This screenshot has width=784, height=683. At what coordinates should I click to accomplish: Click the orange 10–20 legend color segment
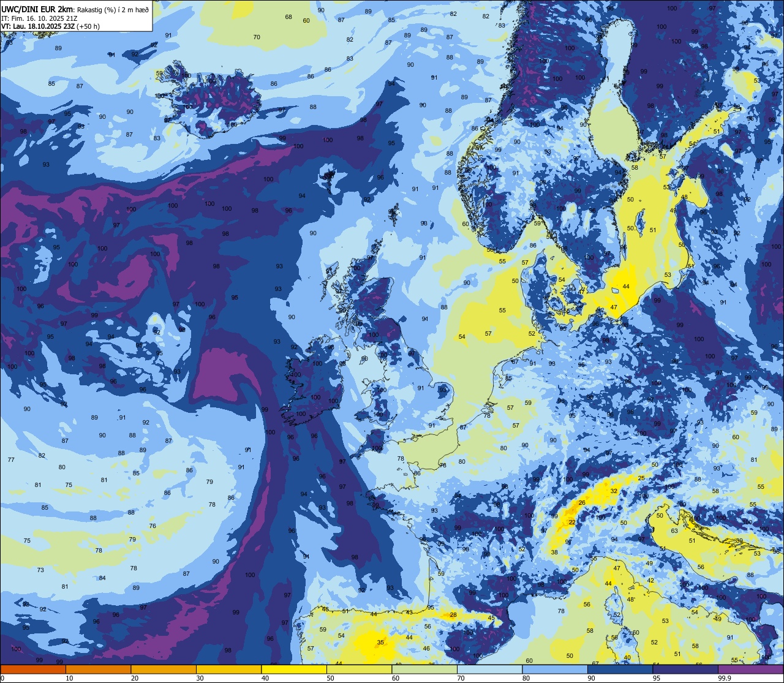(x=98, y=669)
